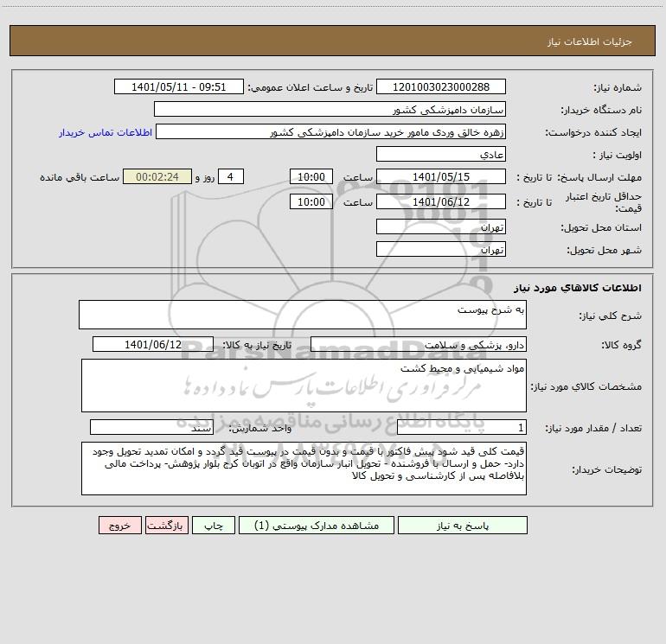Click the بازگشت back button
Viewport: 666px width, 644px height.
pos(166,526)
